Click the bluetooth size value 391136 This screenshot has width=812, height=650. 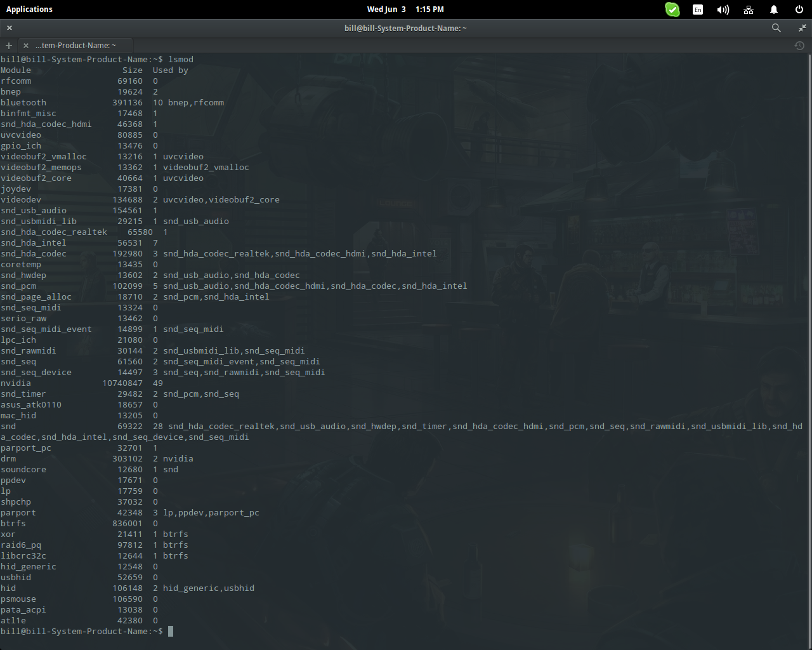[128, 103]
